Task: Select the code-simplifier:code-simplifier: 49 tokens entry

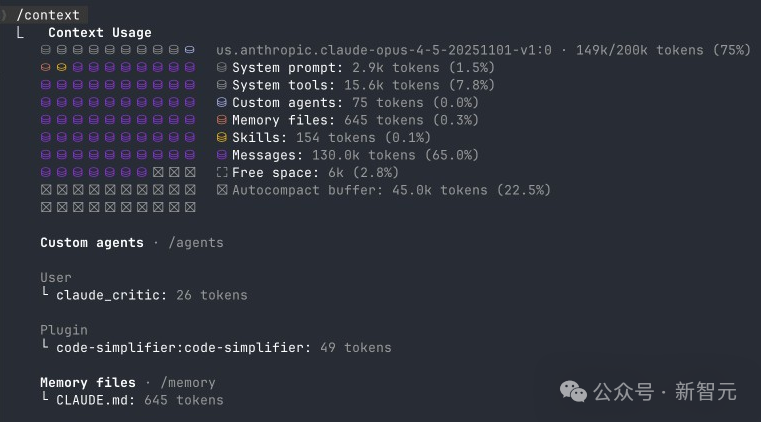Action: [224, 348]
